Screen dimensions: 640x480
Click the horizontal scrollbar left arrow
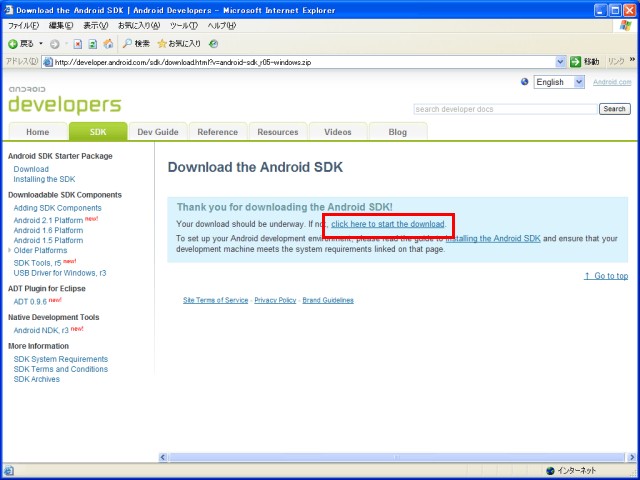162,457
